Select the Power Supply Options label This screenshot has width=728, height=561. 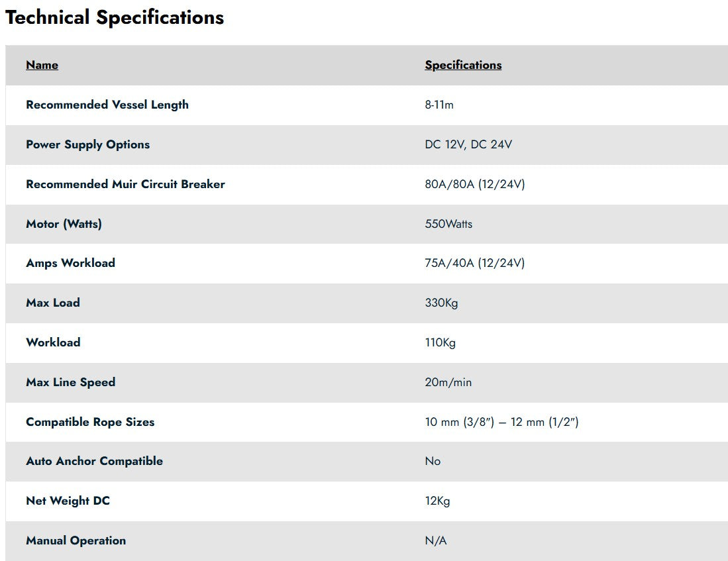(x=87, y=144)
